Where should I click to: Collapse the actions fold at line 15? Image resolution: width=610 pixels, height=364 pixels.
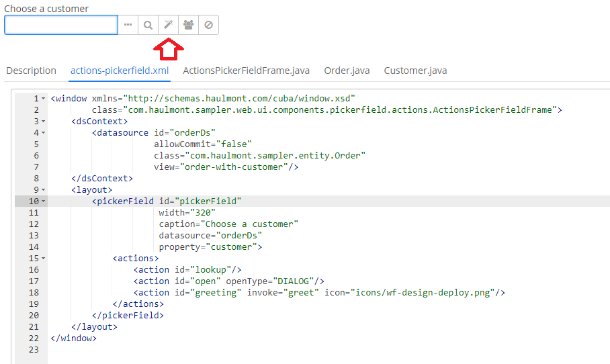pos(43,258)
